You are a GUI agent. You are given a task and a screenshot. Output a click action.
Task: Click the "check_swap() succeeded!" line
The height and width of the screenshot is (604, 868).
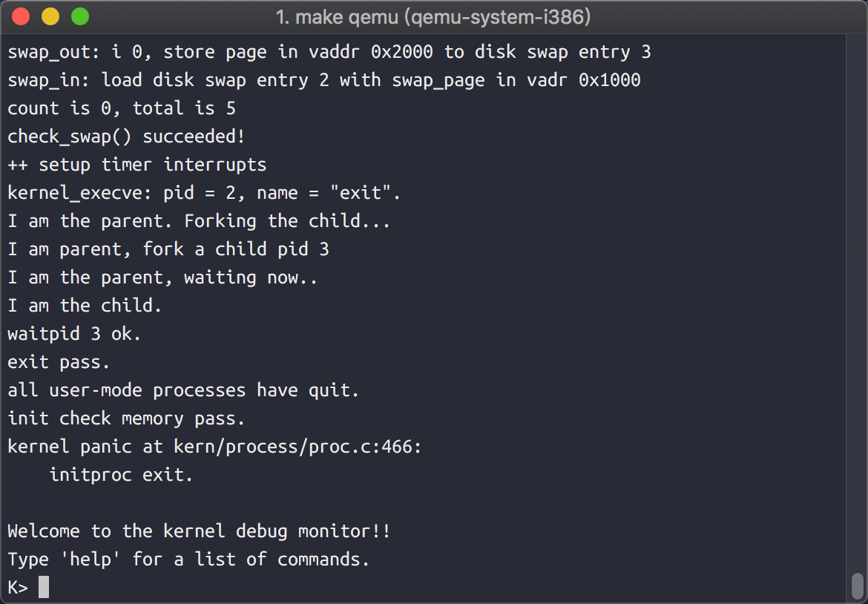coord(126,137)
